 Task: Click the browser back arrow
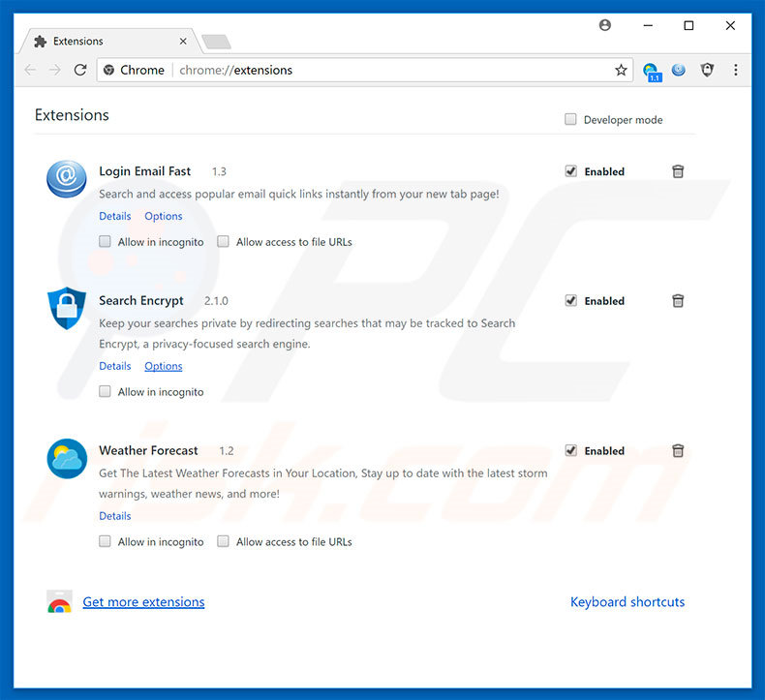30,71
